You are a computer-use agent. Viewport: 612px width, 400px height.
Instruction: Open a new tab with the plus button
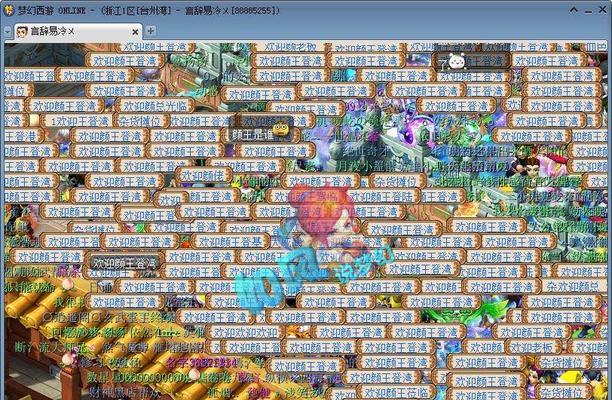(x=150, y=31)
